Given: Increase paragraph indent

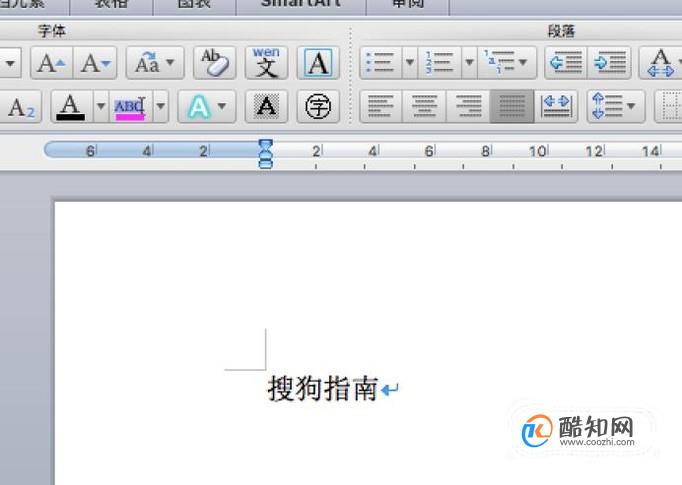Looking at the screenshot, I should [609, 64].
